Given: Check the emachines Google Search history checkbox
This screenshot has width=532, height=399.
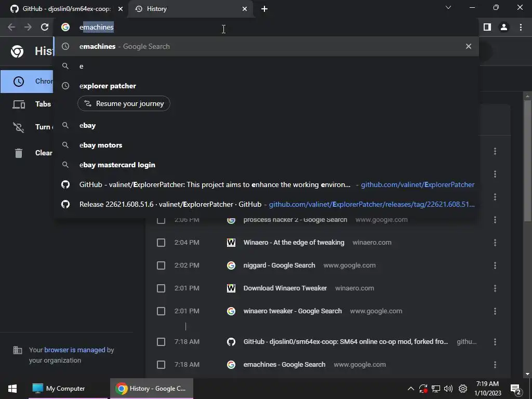Looking at the screenshot, I should point(161,365).
